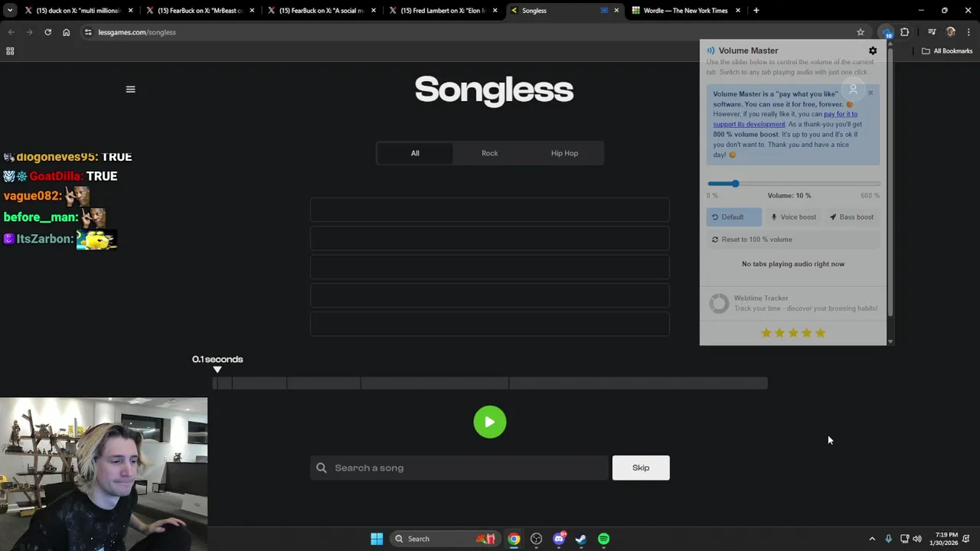Click the Windows taskbar Search box
Image resolution: width=980 pixels, height=551 pixels.
[444, 539]
